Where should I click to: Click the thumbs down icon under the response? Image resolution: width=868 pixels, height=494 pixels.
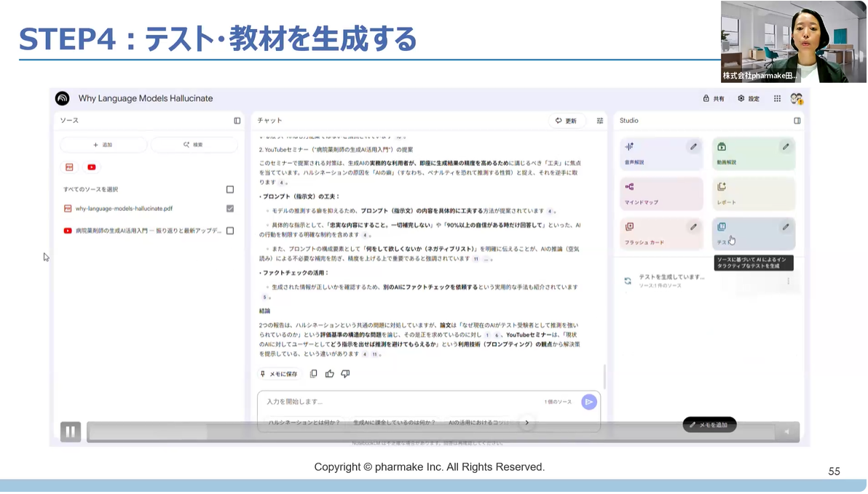coord(345,374)
